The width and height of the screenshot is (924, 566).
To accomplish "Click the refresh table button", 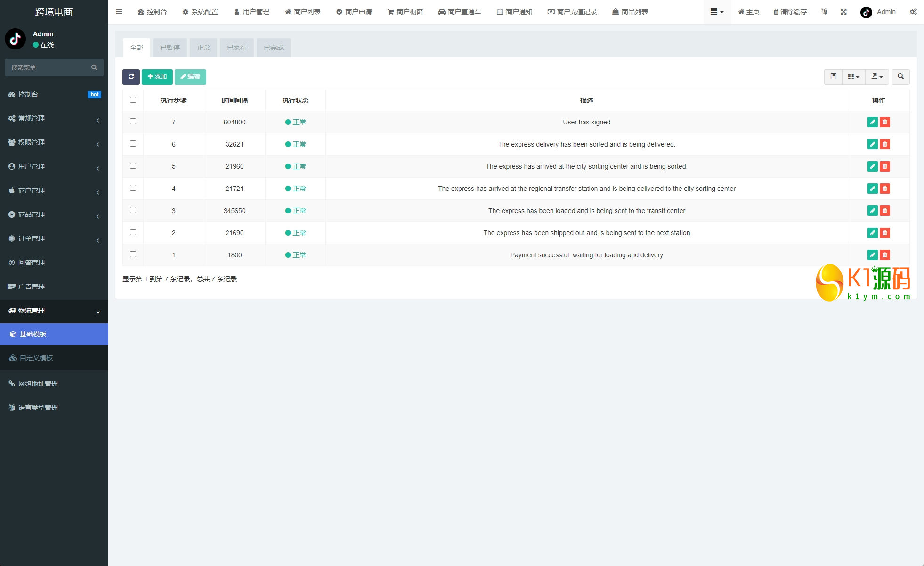I will pos(131,77).
